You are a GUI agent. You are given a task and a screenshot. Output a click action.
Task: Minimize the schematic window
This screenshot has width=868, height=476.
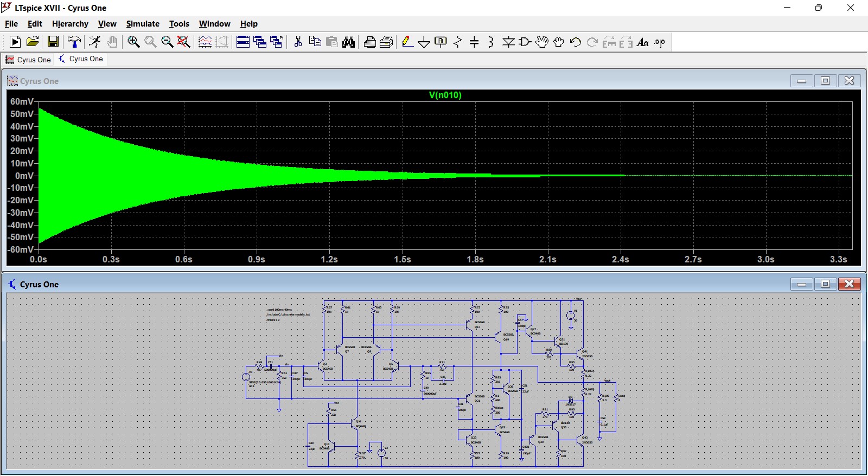click(x=802, y=284)
